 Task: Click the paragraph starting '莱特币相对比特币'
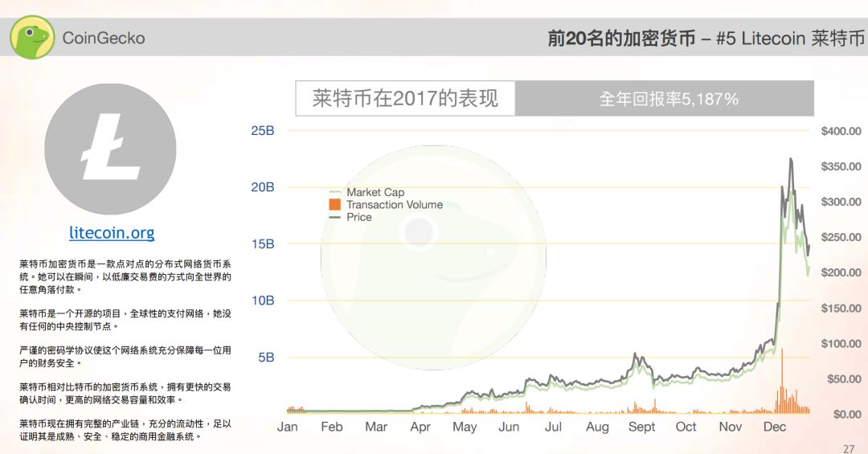click(125, 393)
